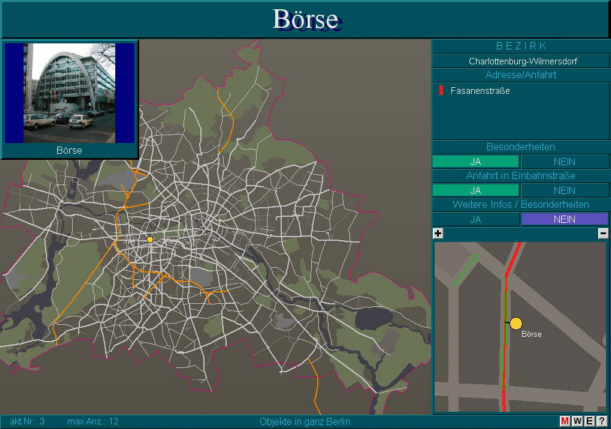
Task: Select JA under Weitere Infos / Besonderheiten
Action: pos(476,219)
